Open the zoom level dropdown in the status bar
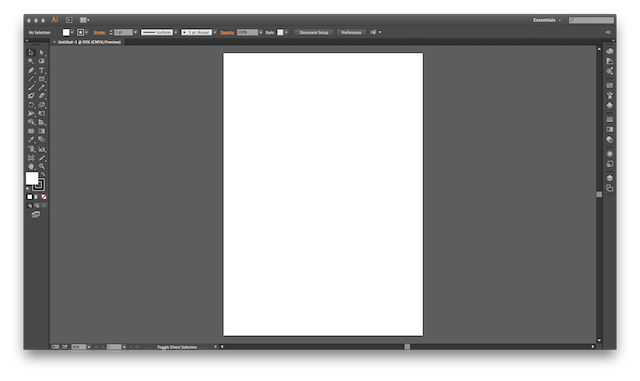The image size is (640, 381). pyautogui.click(x=89, y=347)
